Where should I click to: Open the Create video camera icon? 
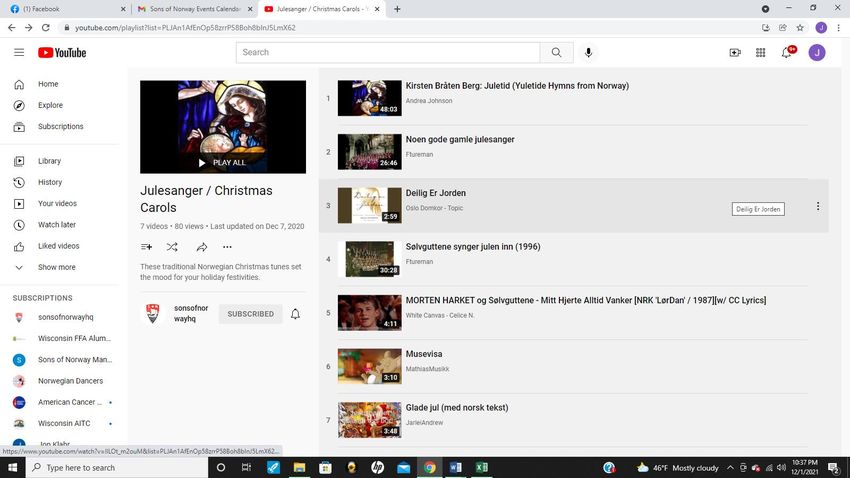coord(735,53)
